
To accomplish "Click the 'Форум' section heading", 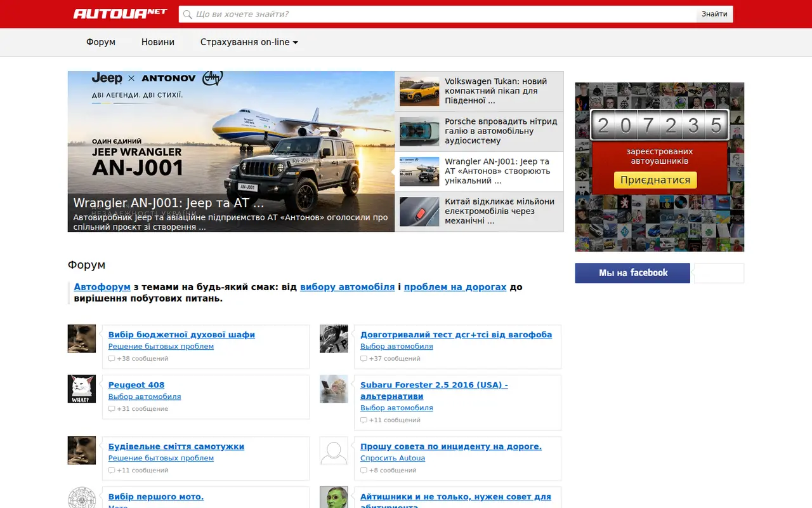I will click(86, 265).
